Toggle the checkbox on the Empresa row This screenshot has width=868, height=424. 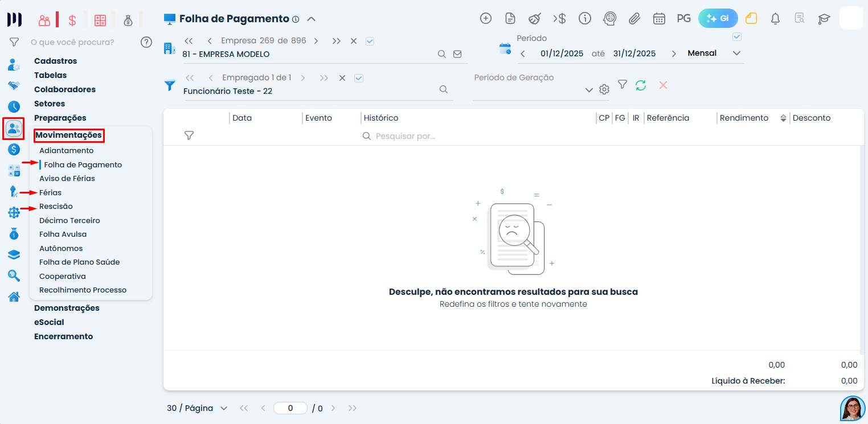click(370, 41)
